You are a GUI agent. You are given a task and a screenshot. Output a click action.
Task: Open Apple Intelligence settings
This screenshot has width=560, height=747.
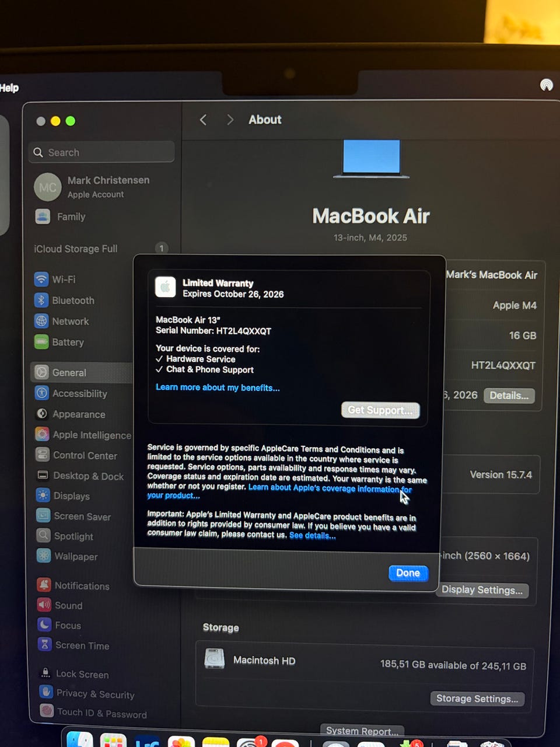point(83,435)
